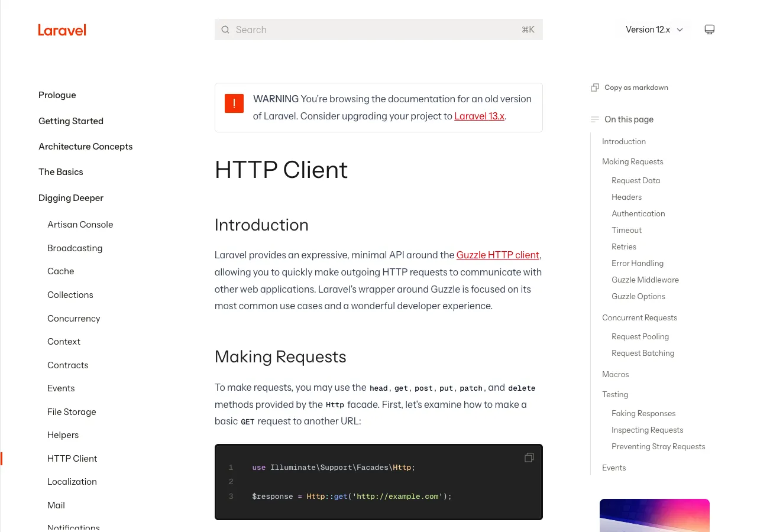
Task: Go to the Cache page
Action: [x=61, y=271]
